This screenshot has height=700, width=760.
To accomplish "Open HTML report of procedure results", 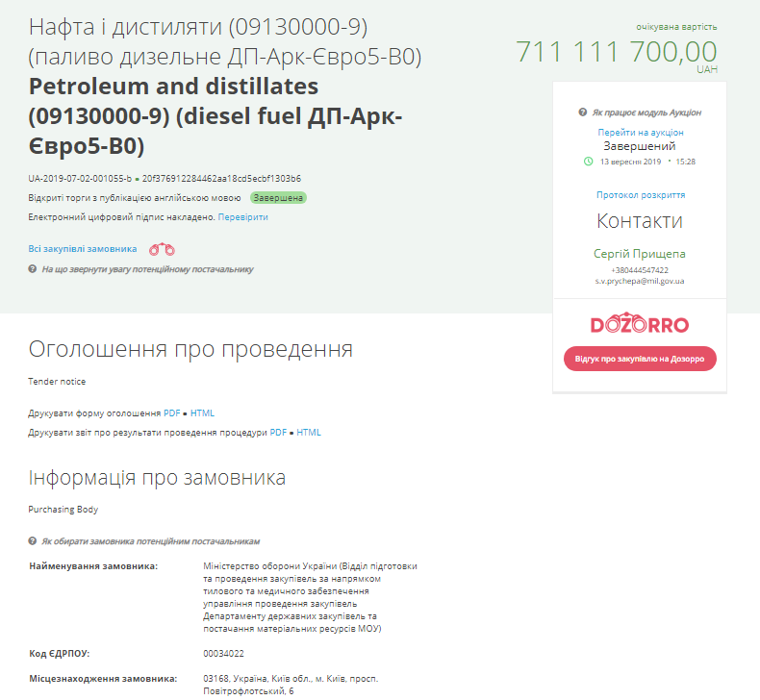I will point(309,433).
